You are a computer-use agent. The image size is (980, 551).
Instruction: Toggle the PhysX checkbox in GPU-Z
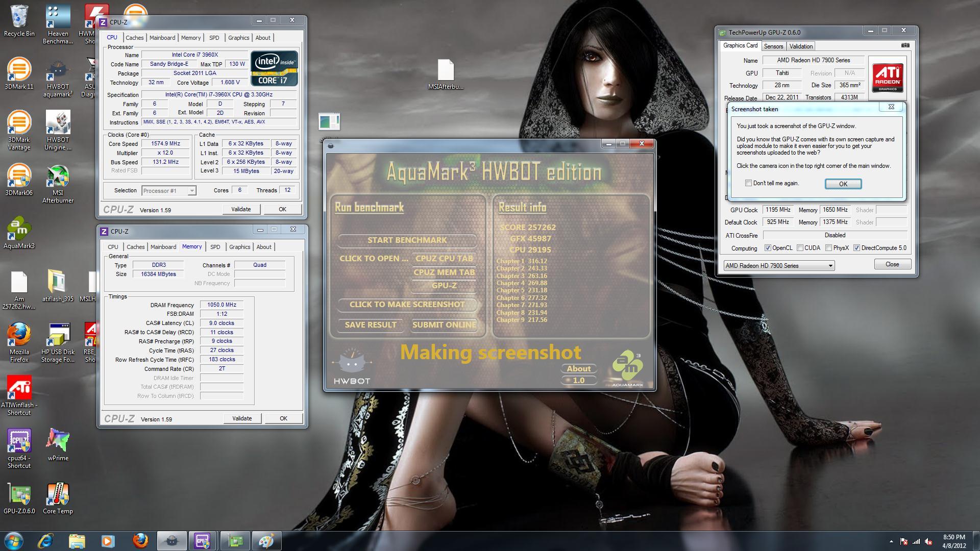pos(828,248)
